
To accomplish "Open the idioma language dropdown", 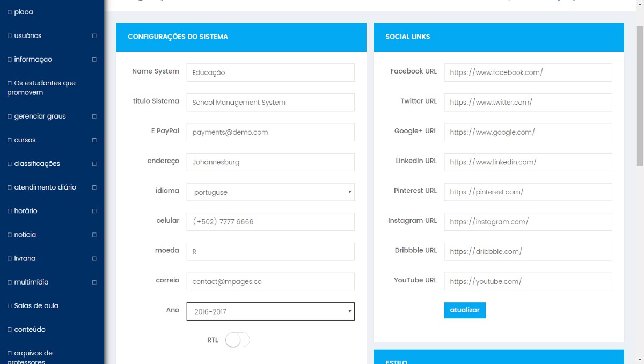I will point(270,192).
